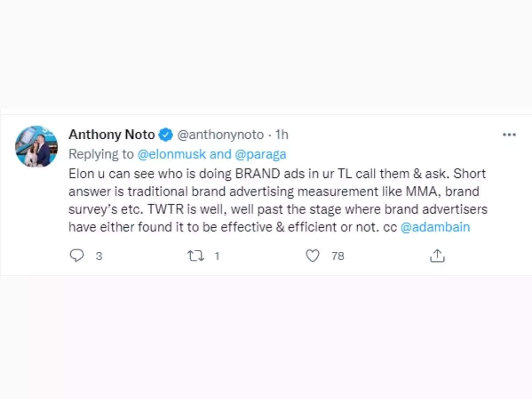The width and height of the screenshot is (532, 399).
Task: Follow the @adambain mention link
Action: click(x=435, y=227)
